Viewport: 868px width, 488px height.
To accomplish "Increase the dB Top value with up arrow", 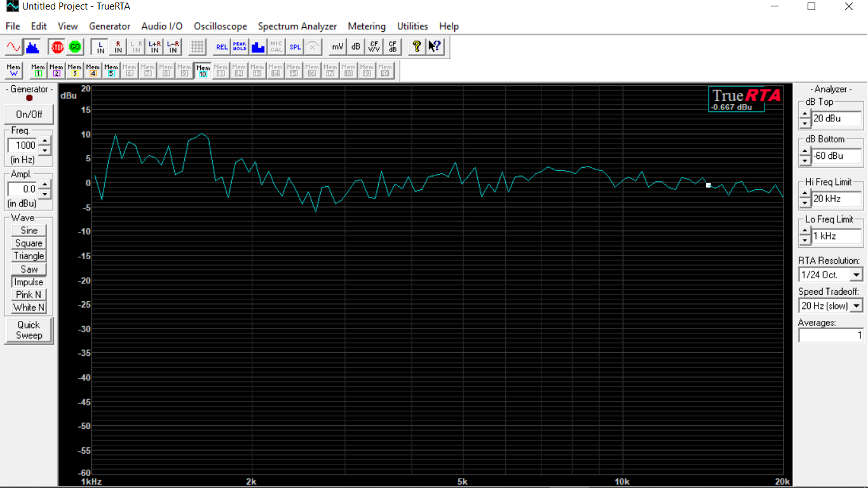I will tap(805, 114).
